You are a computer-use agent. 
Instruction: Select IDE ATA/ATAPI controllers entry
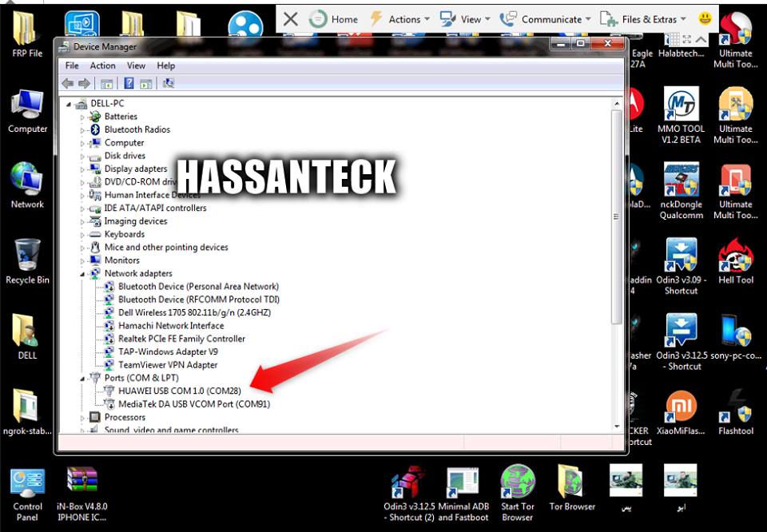(155, 208)
